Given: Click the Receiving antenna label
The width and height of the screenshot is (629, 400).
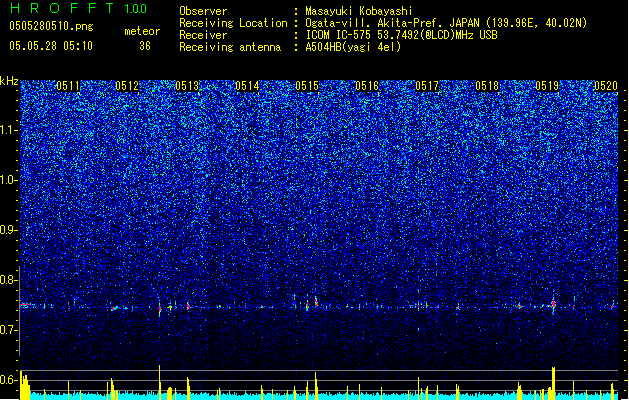Looking at the screenshot, I should click(x=230, y=47).
